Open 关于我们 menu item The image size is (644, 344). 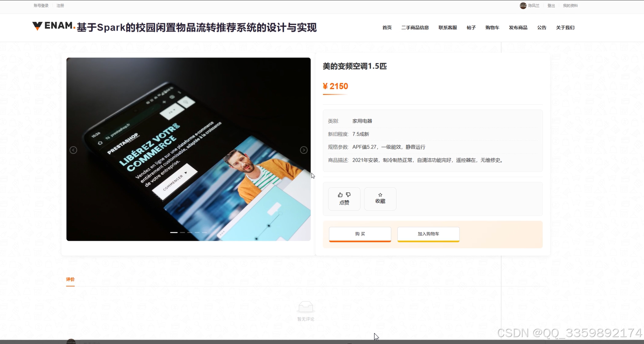pyautogui.click(x=565, y=28)
